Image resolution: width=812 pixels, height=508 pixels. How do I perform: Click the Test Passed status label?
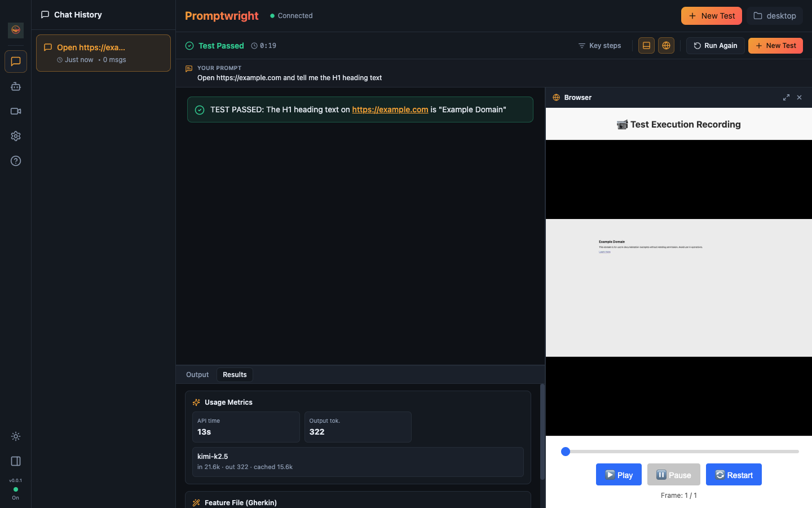pos(221,46)
